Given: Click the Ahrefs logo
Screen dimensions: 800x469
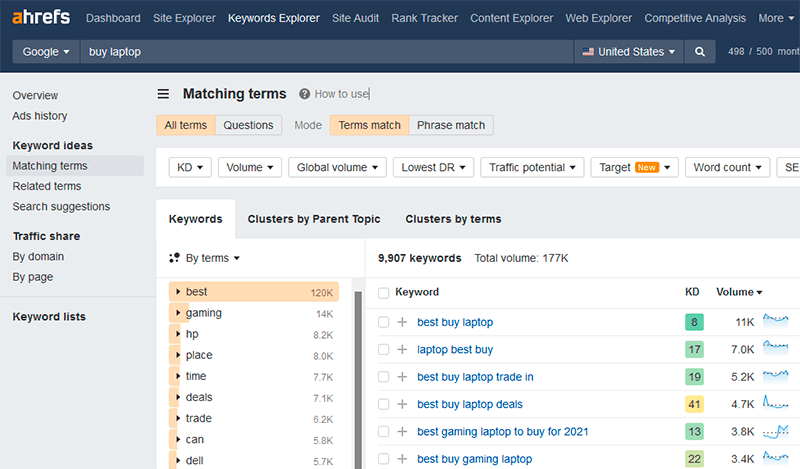Looking at the screenshot, I should (41, 17).
